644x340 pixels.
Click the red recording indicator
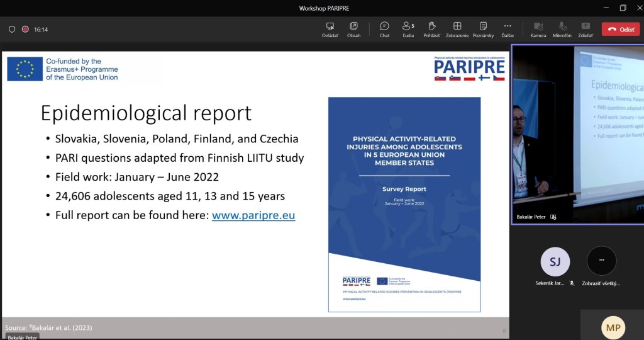(26, 29)
